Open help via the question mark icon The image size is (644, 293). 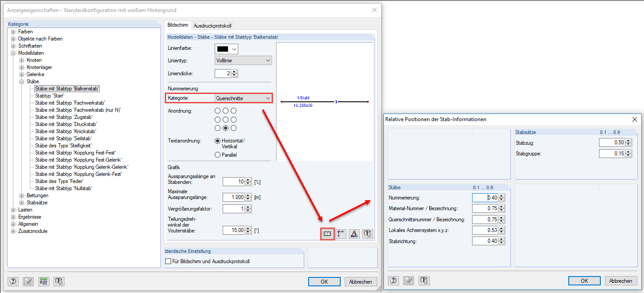[x=13, y=281]
